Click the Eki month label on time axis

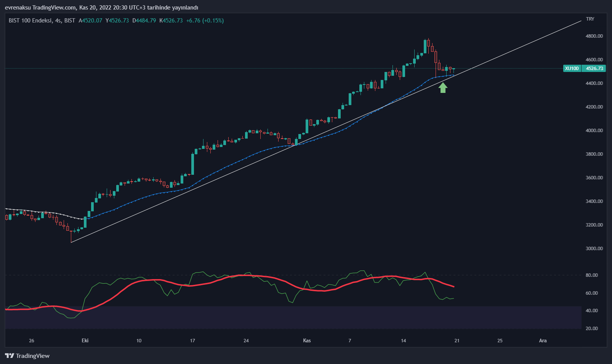coord(85,340)
